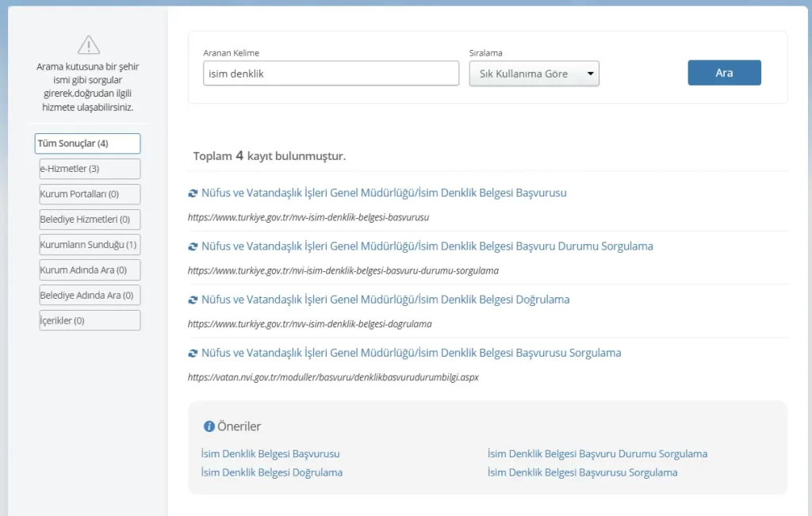Click suggested İsim Denklik Belgesi Başvurusu link
812x516 pixels.
[x=270, y=454]
